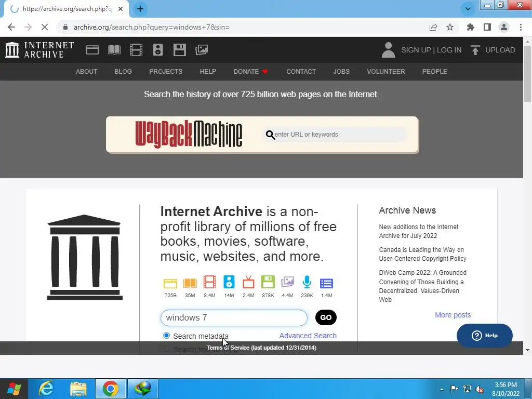Open the Windows Start menu
Viewport: 532px width, 399px height.
click(x=14, y=389)
